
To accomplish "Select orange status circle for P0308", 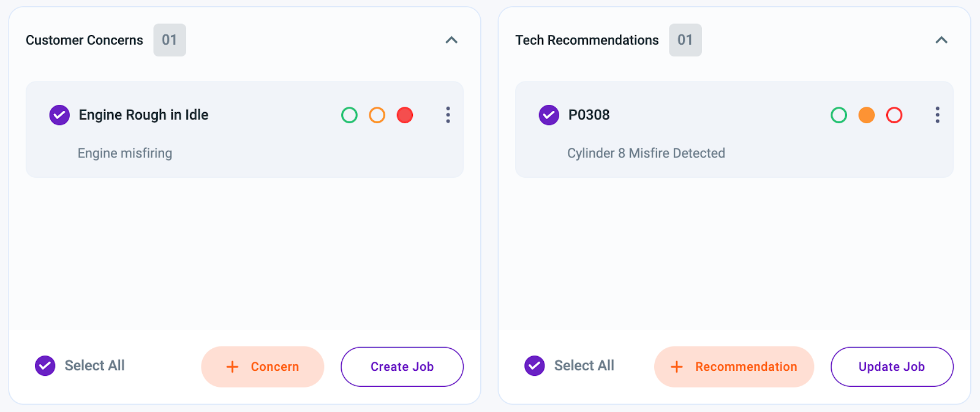I will 867,115.
